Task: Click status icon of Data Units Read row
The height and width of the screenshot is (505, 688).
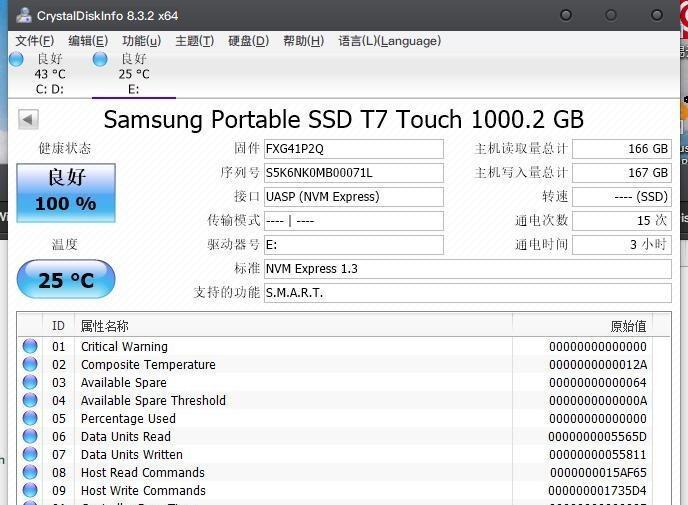Action: [x=30, y=436]
